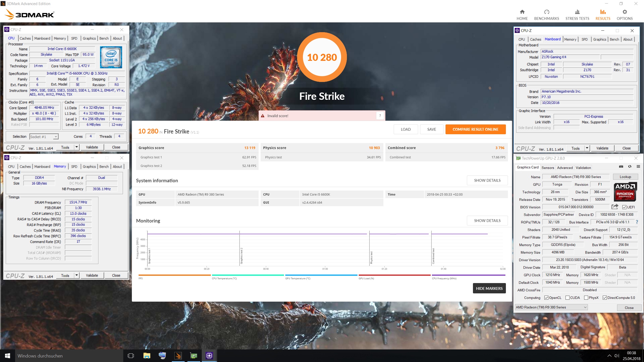Click the Bus Interface question mark

637,222
